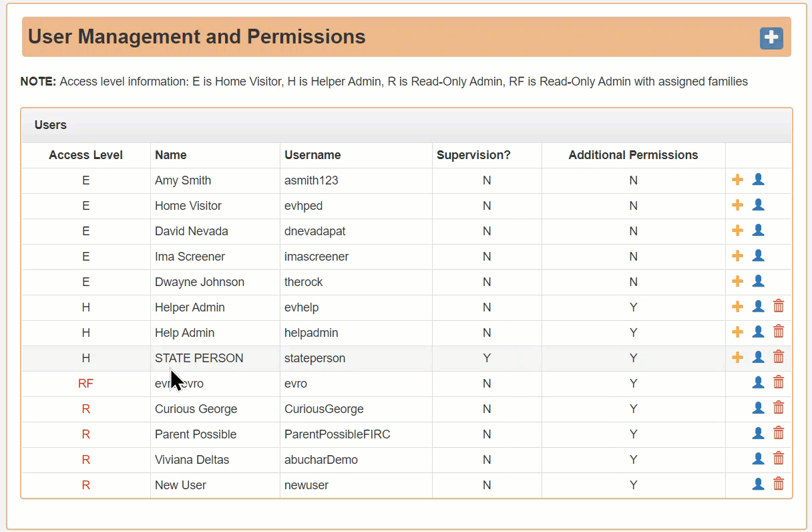Click the stateperson username cell
Screen dimensions: 812x532
(356, 358)
